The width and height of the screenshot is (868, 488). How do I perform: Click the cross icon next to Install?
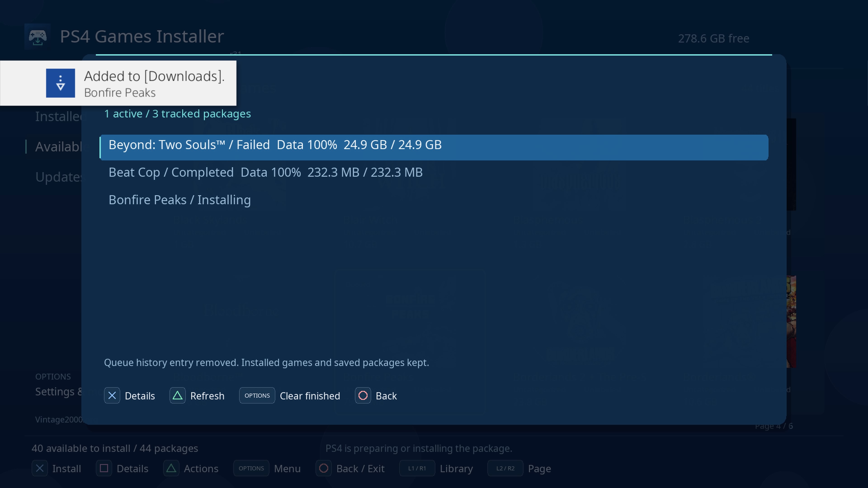click(x=40, y=469)
